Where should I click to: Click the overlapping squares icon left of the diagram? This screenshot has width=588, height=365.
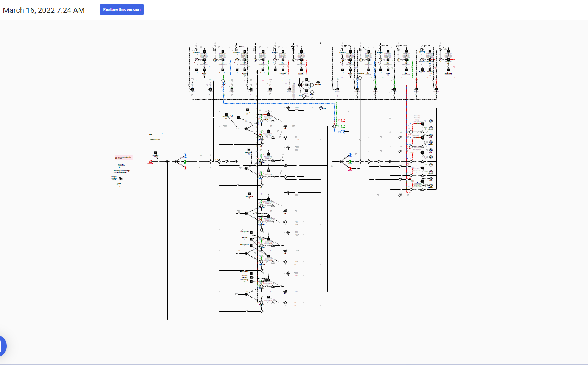[x=121, y=179]
